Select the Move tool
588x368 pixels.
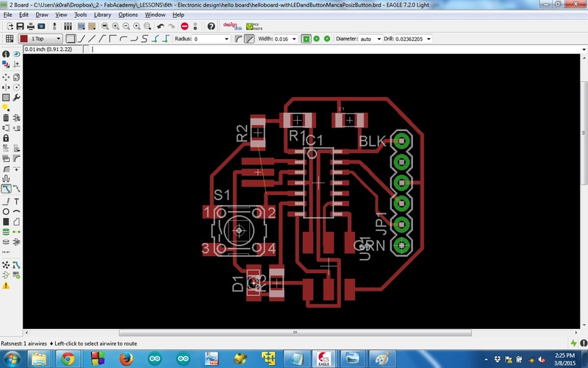(6, 77)
